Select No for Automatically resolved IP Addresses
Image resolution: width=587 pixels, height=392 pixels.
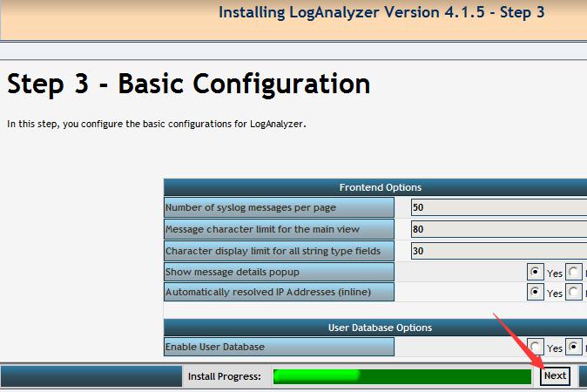[x=574, y=292]
